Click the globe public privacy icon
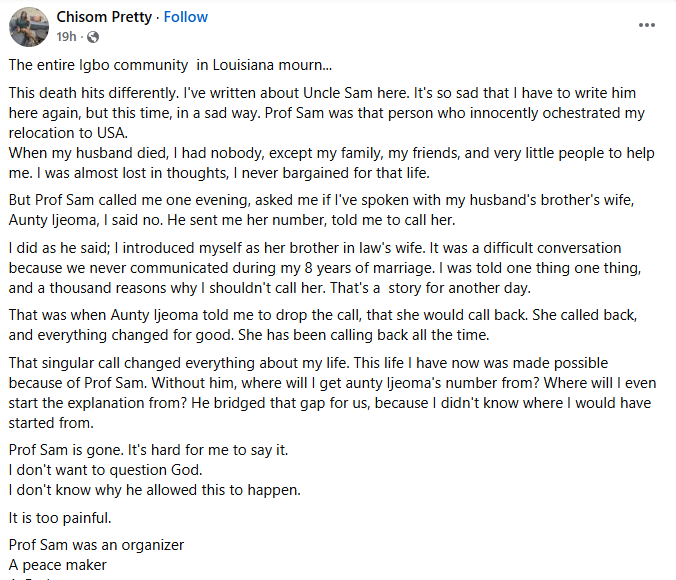The image size is (676, 580). tap(93, 37)
